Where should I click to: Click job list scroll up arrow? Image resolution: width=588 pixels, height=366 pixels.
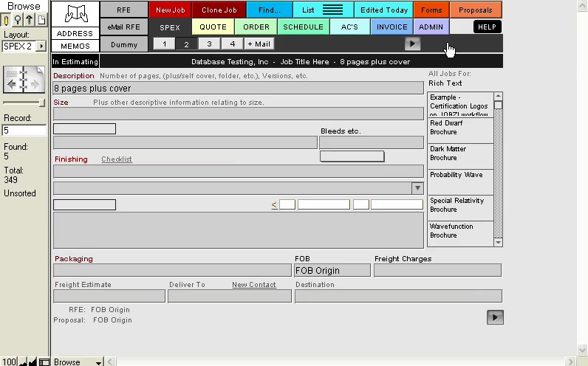coord(498,96)
